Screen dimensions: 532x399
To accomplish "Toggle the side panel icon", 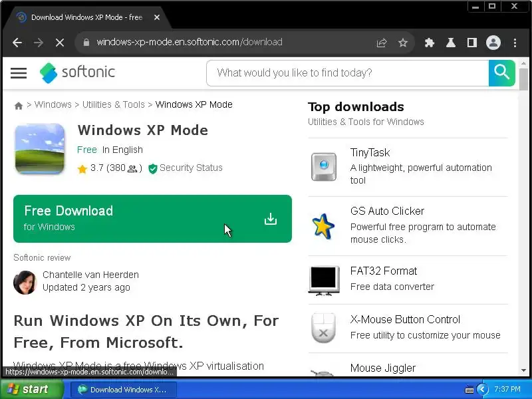I will pyautogui.click(x=472, y=43).
